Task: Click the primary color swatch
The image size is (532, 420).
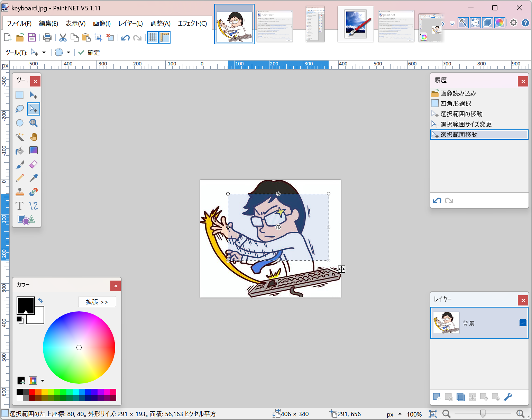Action: point(26,305)
